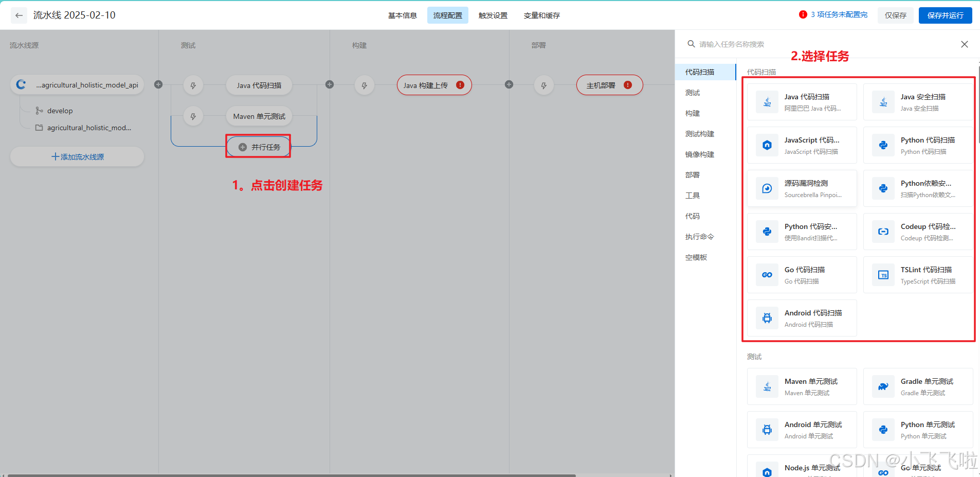Viewport: 980px width, 477px height.
Task: Choose the Go 代码扫描 task card
Action: (802, 275)
